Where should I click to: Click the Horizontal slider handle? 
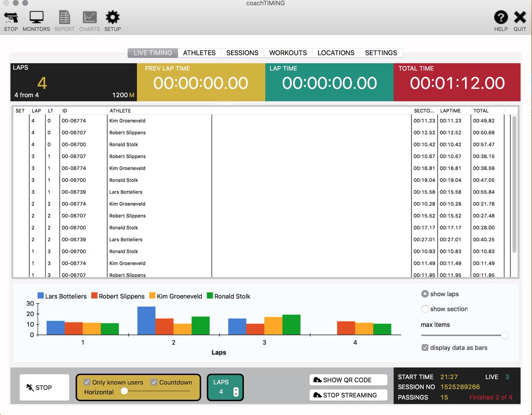point(125,391)
